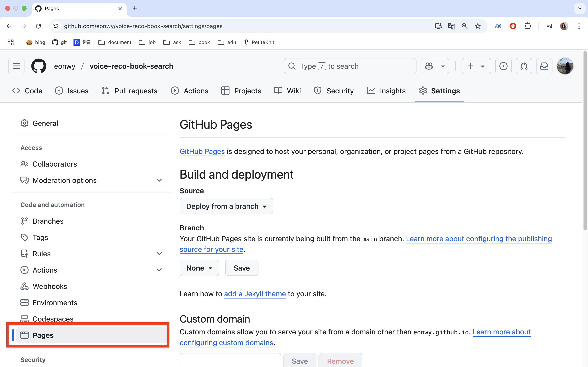588x367 pixels.
Task: Bookmark this page with the star icon
Action: pyautogui.click(x=478, y=26)
